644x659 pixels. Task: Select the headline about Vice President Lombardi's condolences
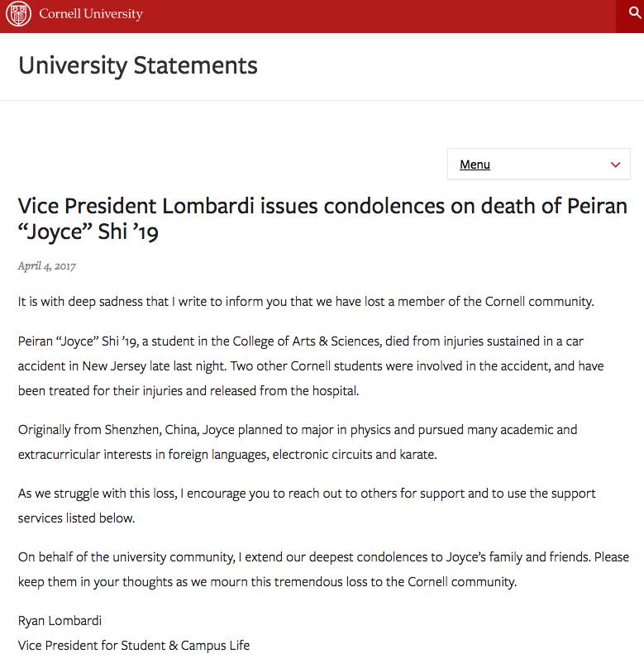pyautogui.click(x=322, y=218)
